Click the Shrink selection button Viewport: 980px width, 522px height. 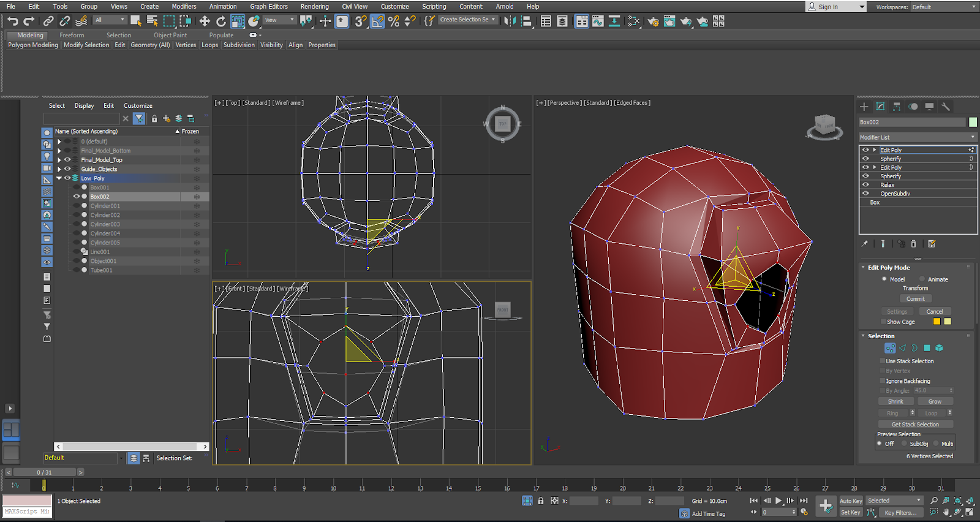click(895, 401)
